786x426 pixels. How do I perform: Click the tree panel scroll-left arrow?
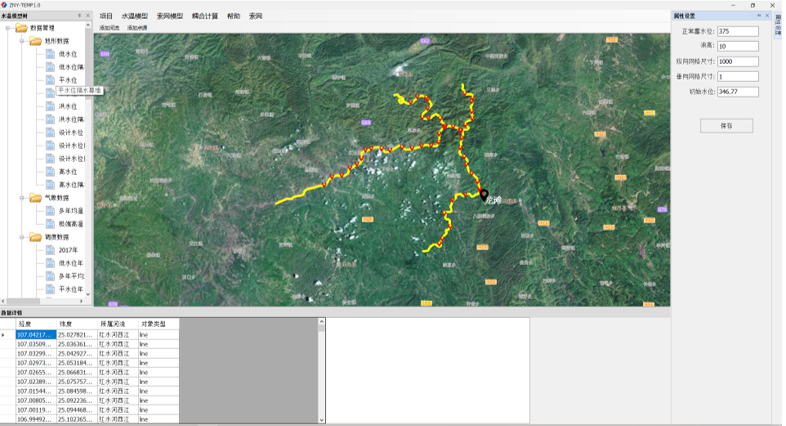click(x=3, y=301)
